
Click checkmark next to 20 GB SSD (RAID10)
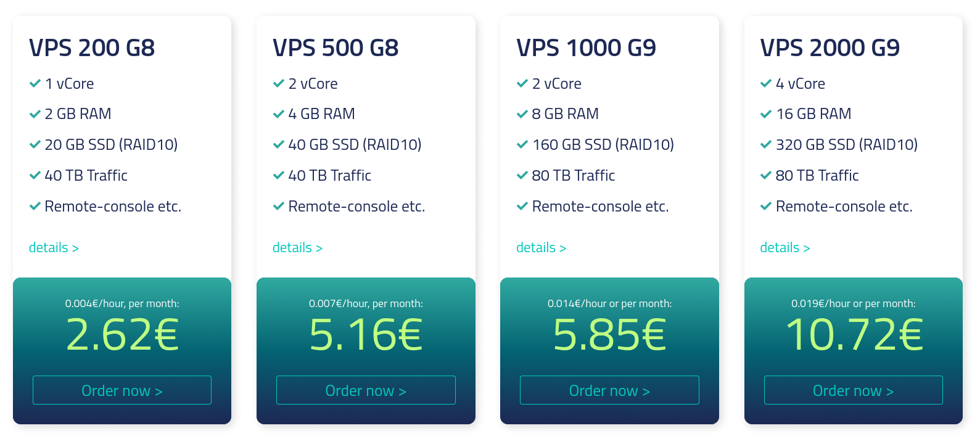click(35, 144)
